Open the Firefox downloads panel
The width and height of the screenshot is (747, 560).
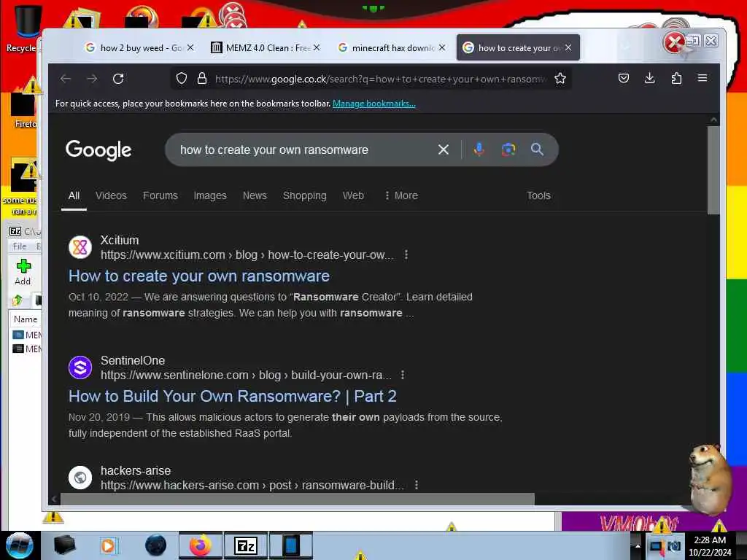point(650,78)
